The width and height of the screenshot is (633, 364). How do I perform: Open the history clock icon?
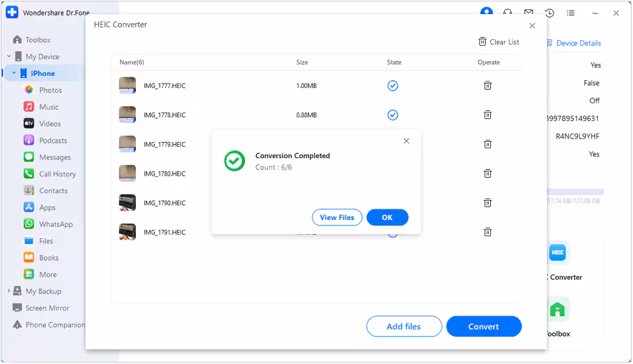point(549,13)
